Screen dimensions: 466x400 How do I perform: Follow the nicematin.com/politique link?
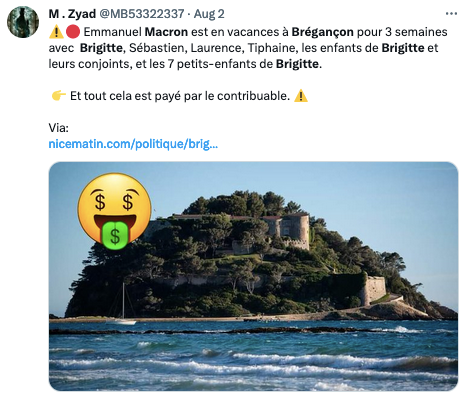(133, 144)
